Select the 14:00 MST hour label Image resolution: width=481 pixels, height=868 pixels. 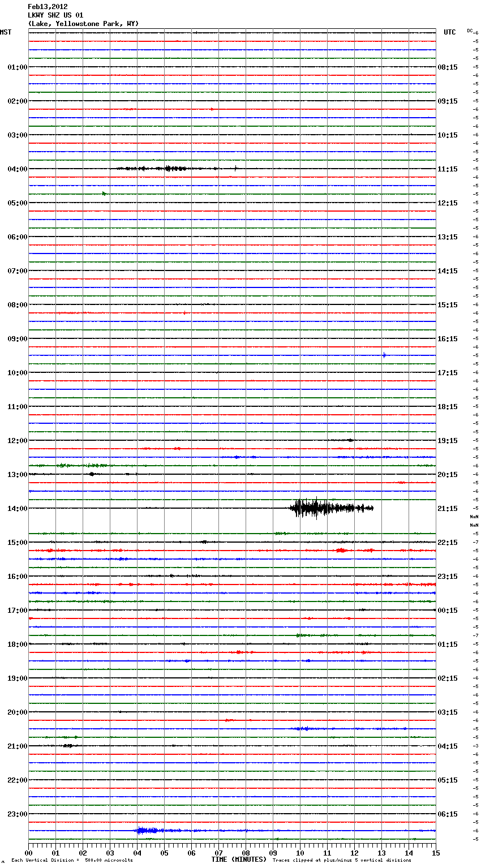tap(18, 509)
